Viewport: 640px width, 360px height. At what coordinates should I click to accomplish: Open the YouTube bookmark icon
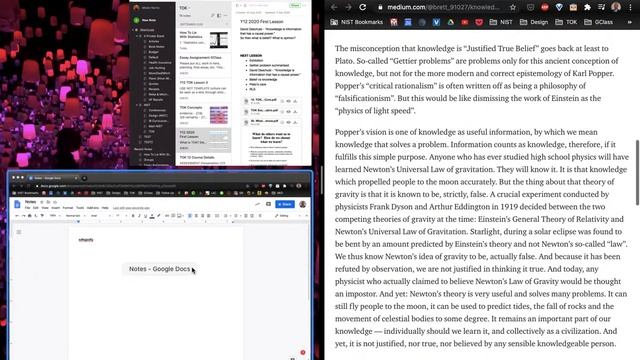(464, 22)
